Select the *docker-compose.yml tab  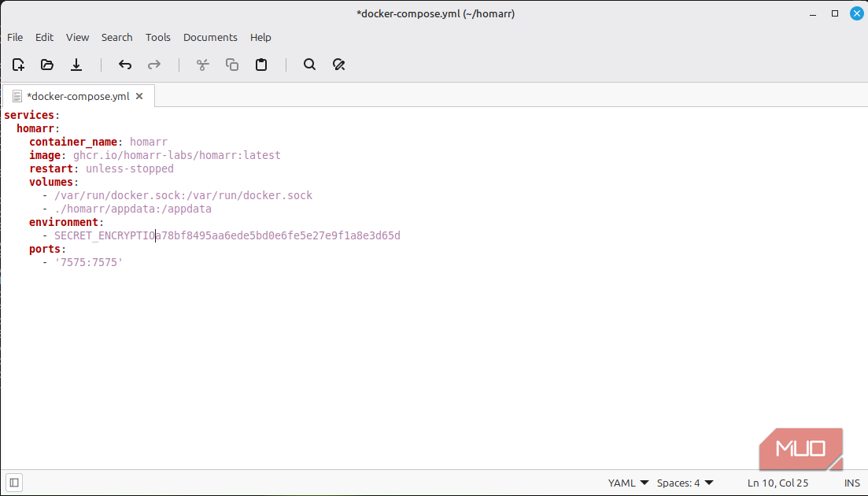pos(78,96)
